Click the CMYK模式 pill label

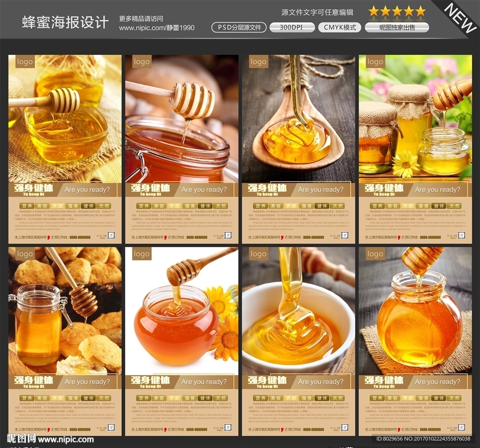tap(340, 28)
